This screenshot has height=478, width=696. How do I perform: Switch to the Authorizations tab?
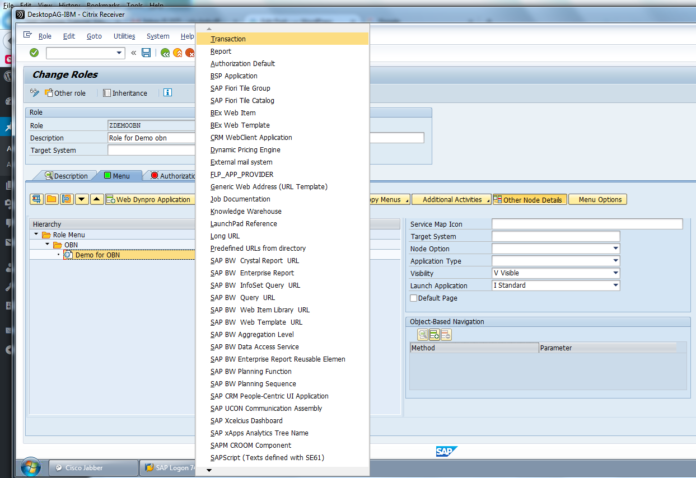pyautogui.click(x=173, y=176)
